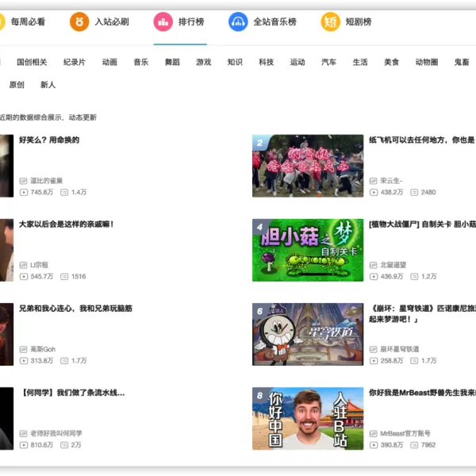476x476 pixels.
Task: Click rank 2 dancing crowd thumbnail
Action: [308, 166]
